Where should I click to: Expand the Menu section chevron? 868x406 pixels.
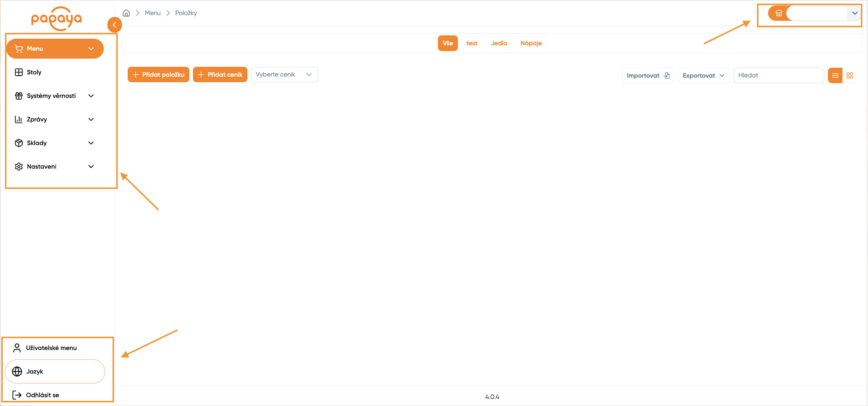point(91,49)
